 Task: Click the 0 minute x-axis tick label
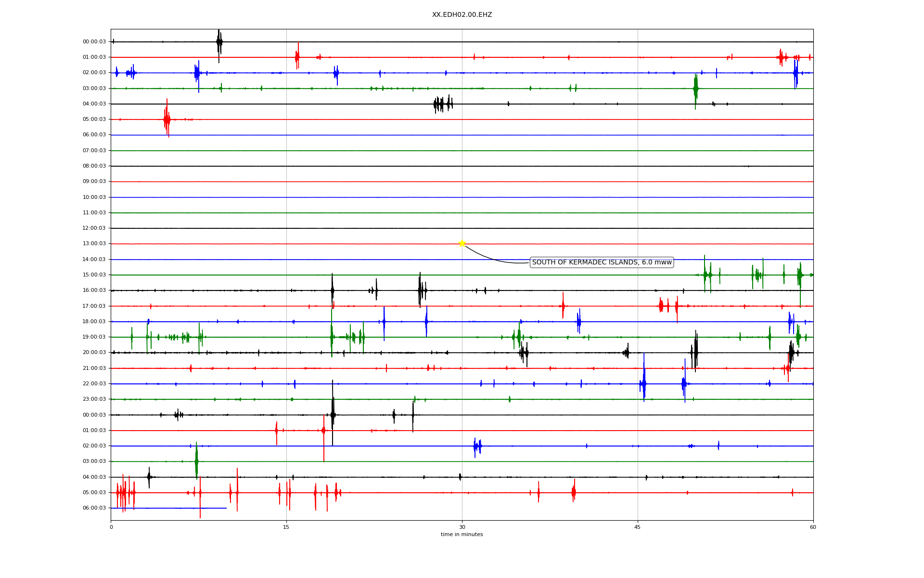(111, 527)
